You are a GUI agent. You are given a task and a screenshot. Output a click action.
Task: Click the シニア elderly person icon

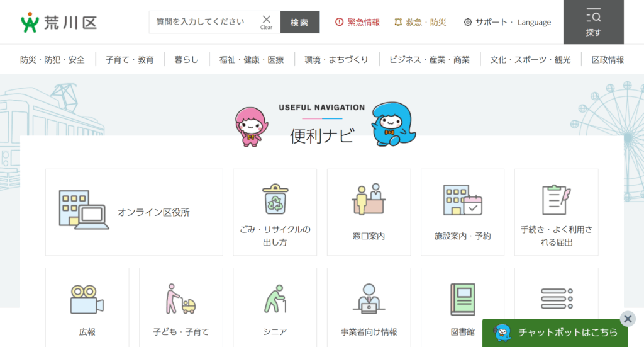pos(275,299)
